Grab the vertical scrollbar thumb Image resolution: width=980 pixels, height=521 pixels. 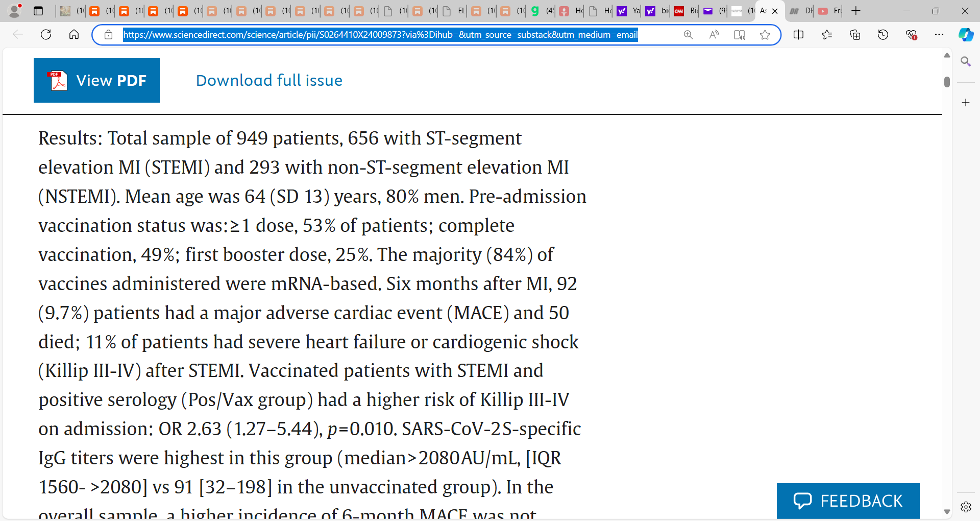coord(947,82)
